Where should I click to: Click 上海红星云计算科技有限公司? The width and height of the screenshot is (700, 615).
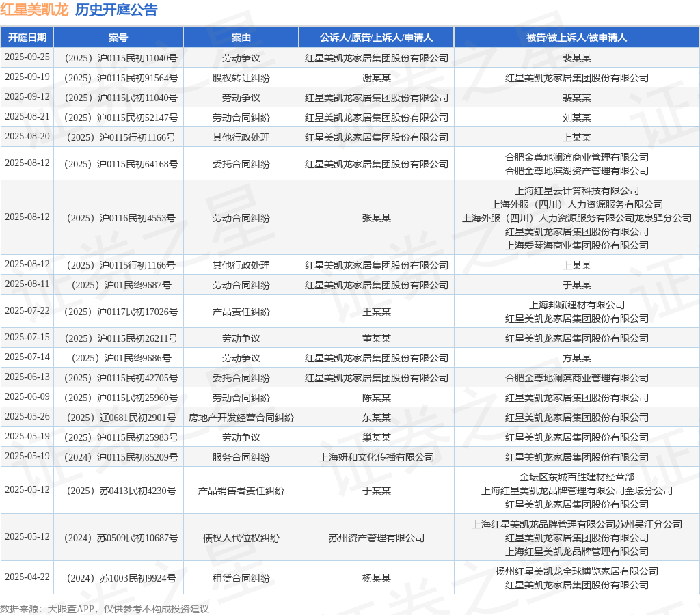point(576,191)
